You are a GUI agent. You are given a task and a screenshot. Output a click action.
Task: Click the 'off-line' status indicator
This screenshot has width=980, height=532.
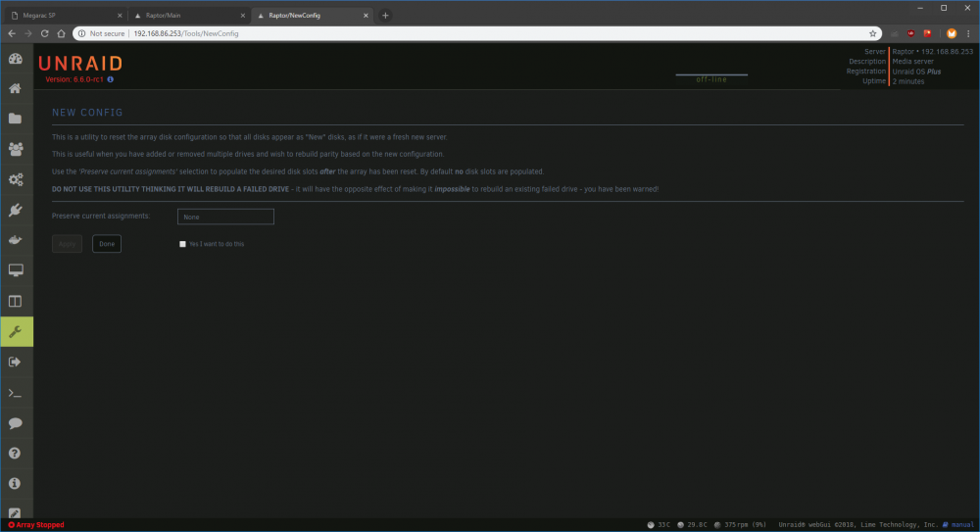(711, 79)
